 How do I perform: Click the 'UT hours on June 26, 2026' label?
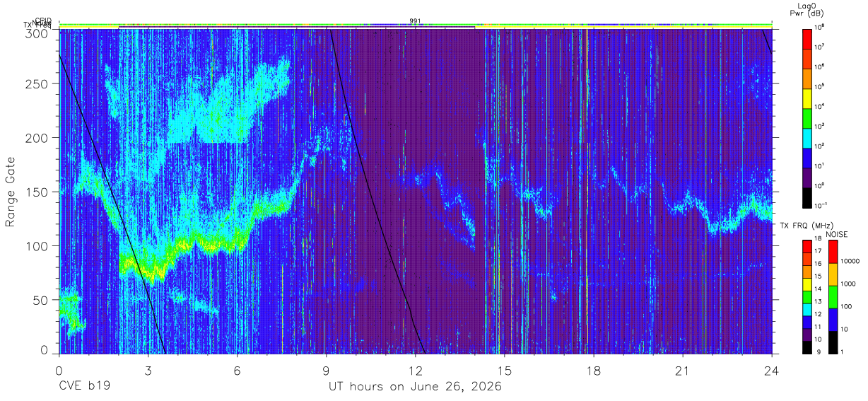[x=415, y=387]
